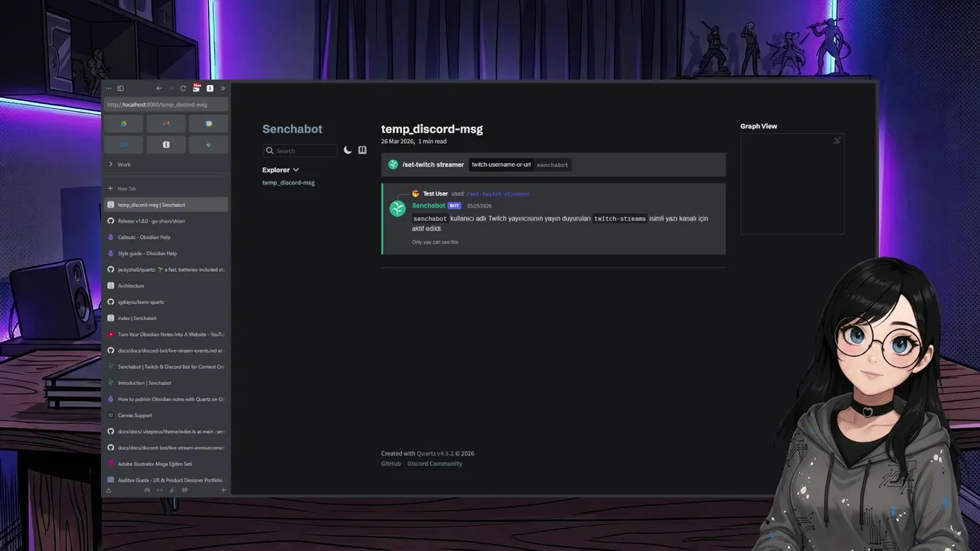The image size is (980, 551).
Task: Go back with the browser back arrow
Action: (158, 89)
